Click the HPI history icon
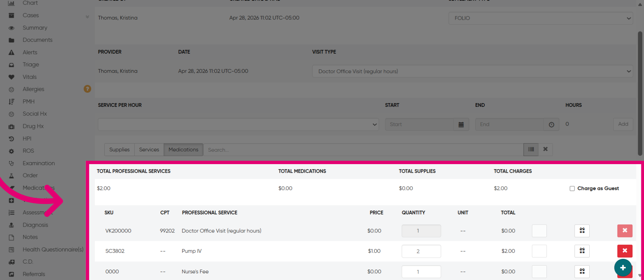The width and height of the screenshot is (644, 280). click(x=11, y=139)
